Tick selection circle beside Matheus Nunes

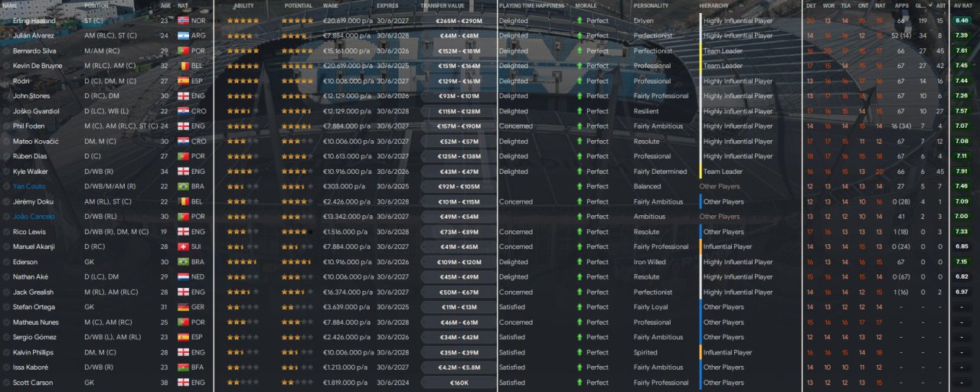pyautogui.click(x=6, y=322)
